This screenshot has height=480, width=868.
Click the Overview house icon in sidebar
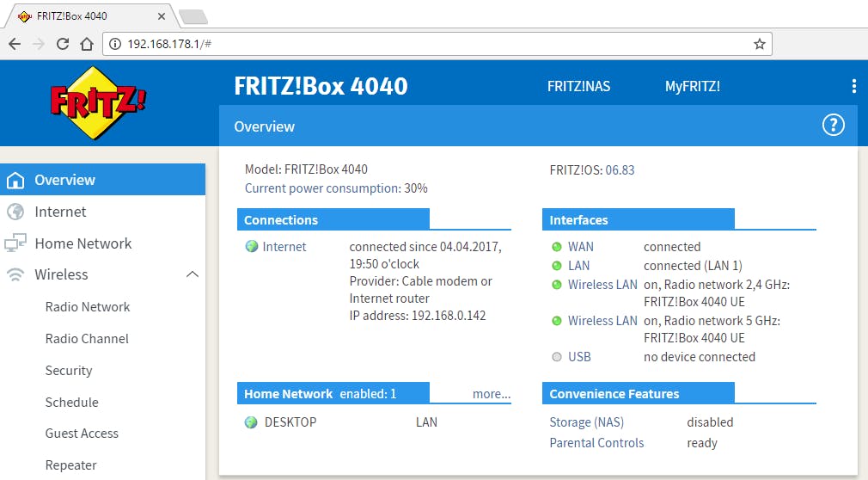15,180
